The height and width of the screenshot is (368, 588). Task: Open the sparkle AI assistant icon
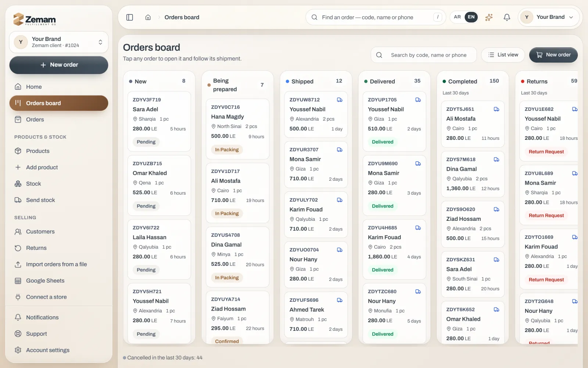(x=489, y=17)
